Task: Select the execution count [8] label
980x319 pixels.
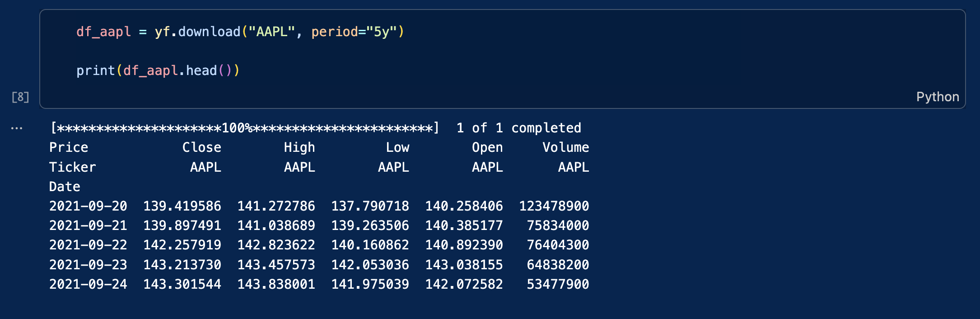Action: click(20, 97)
